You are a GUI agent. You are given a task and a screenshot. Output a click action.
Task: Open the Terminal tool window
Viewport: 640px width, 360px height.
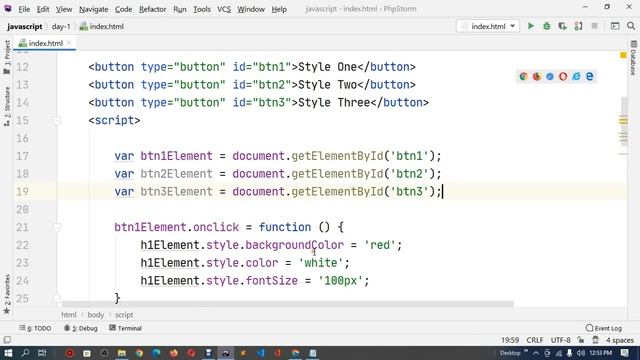(x=125, y=328)
